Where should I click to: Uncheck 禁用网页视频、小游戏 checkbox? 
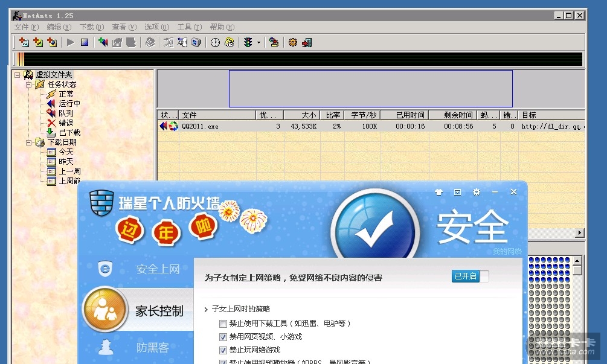(223, 337)
